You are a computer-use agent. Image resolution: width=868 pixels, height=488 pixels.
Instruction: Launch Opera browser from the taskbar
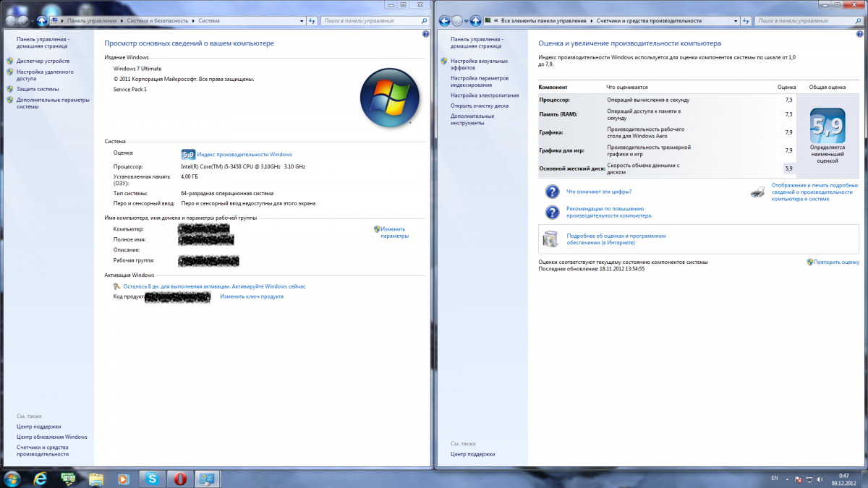pos(179,479)
